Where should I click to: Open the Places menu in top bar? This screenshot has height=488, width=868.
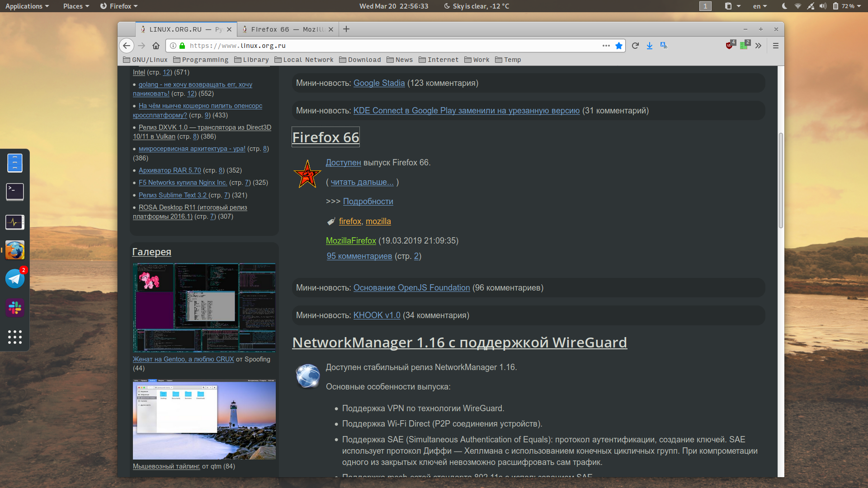click(x=76, y=6)
